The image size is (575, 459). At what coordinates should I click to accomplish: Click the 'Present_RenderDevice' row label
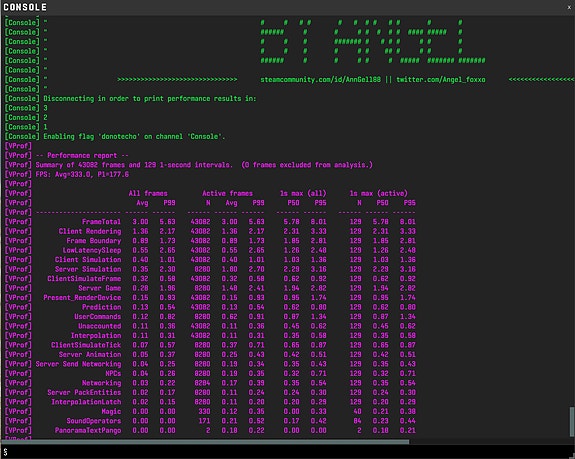82,298
